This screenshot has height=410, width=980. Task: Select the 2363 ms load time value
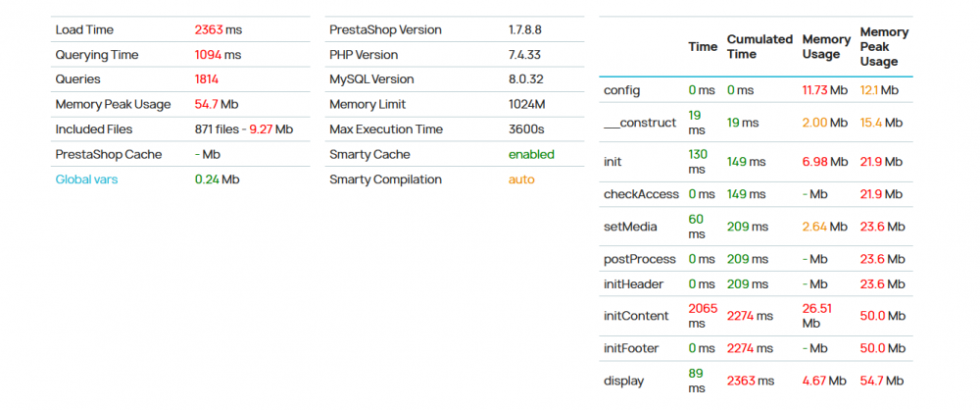[x=218, y=30]
